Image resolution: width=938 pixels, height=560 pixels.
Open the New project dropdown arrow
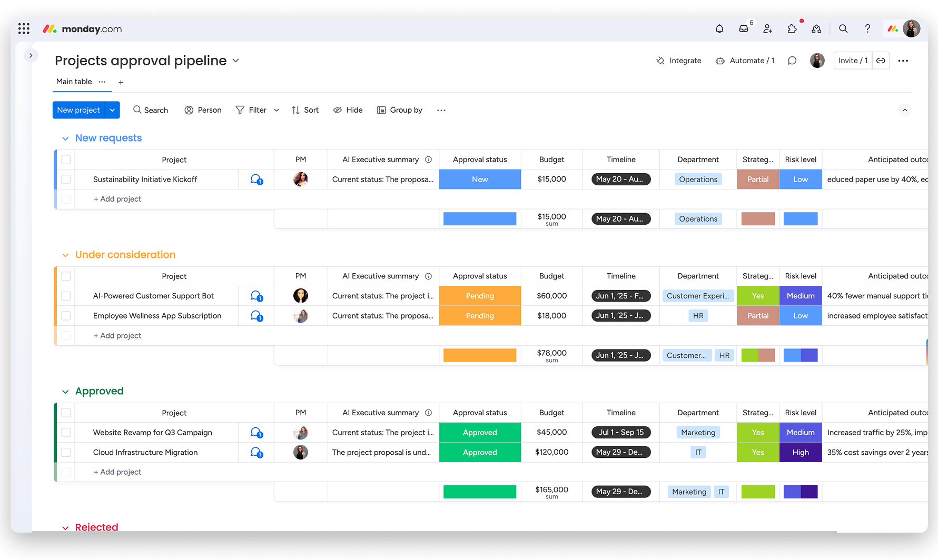112,110
